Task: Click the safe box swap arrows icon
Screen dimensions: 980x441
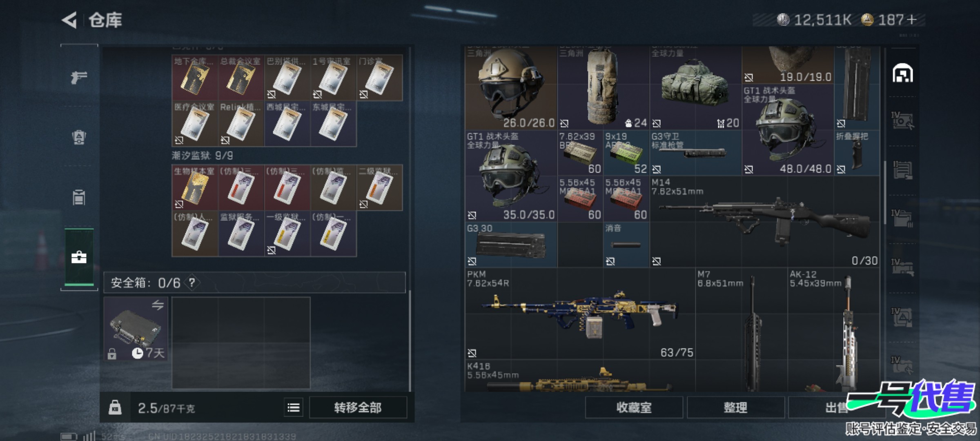Action: coord(158,305)
